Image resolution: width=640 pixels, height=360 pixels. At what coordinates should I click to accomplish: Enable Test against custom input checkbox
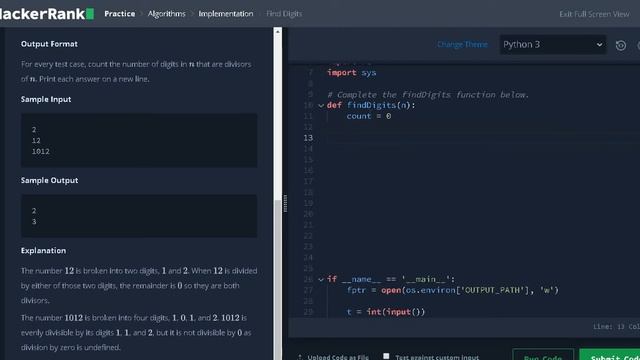pos(386,356)
